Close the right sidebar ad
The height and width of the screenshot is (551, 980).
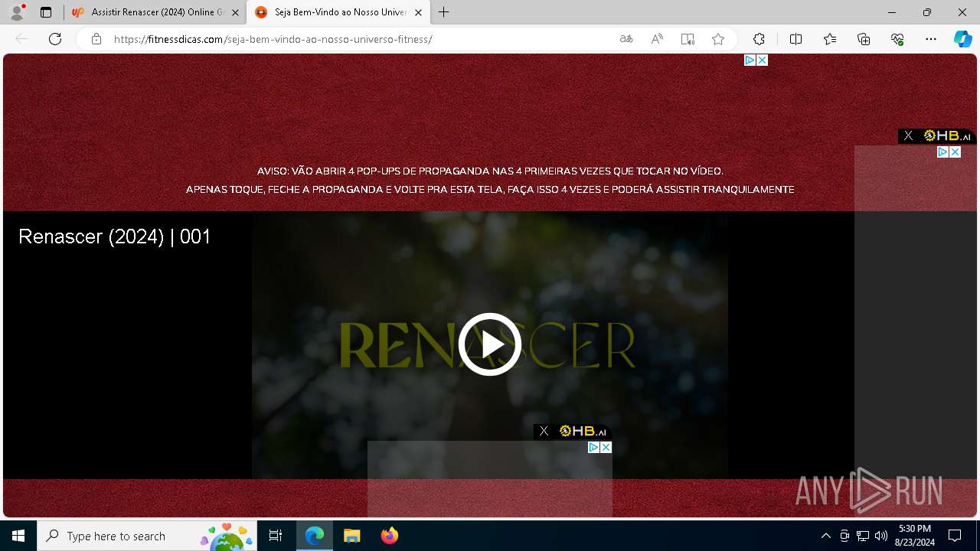click(955, 152)
